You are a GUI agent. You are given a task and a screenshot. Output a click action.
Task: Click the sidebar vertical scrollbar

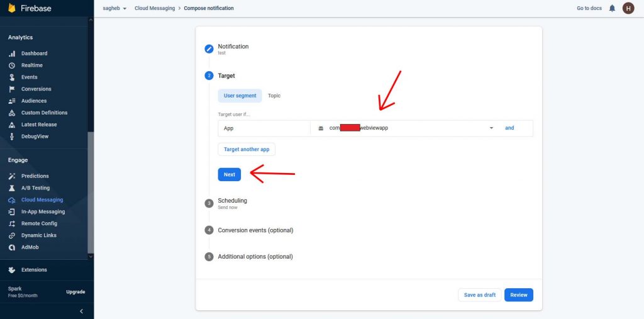coord(91,193)
